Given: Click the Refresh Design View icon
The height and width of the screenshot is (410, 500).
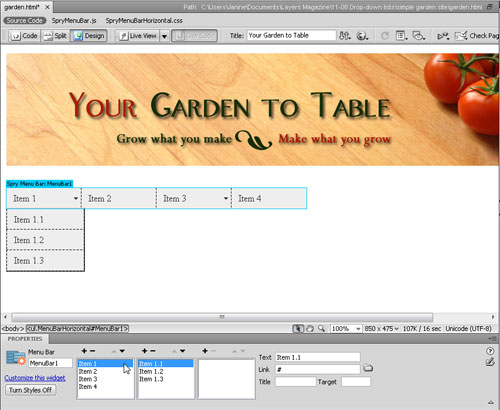Looking at the screenshot, I should (385, 36).
